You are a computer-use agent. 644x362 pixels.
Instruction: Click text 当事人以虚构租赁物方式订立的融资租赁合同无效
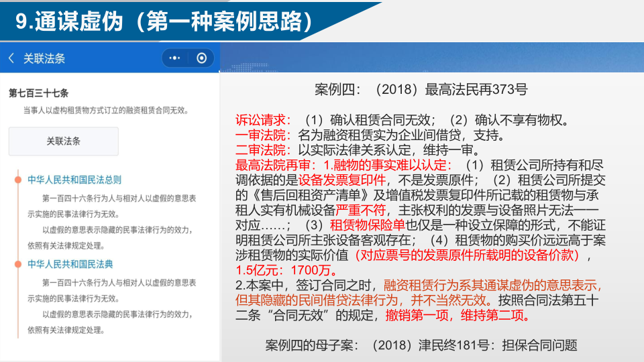[105, 111]
